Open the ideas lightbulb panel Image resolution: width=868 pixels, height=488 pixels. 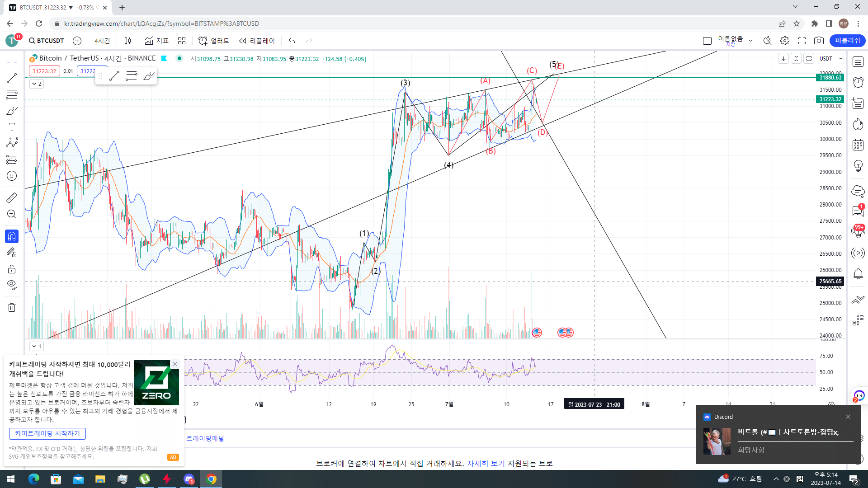[x=858, y=166]
